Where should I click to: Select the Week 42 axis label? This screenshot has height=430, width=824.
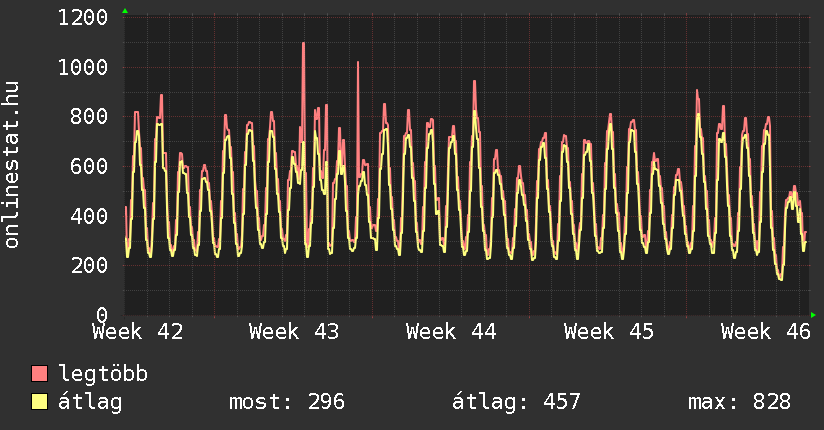(x=138, y=331)
